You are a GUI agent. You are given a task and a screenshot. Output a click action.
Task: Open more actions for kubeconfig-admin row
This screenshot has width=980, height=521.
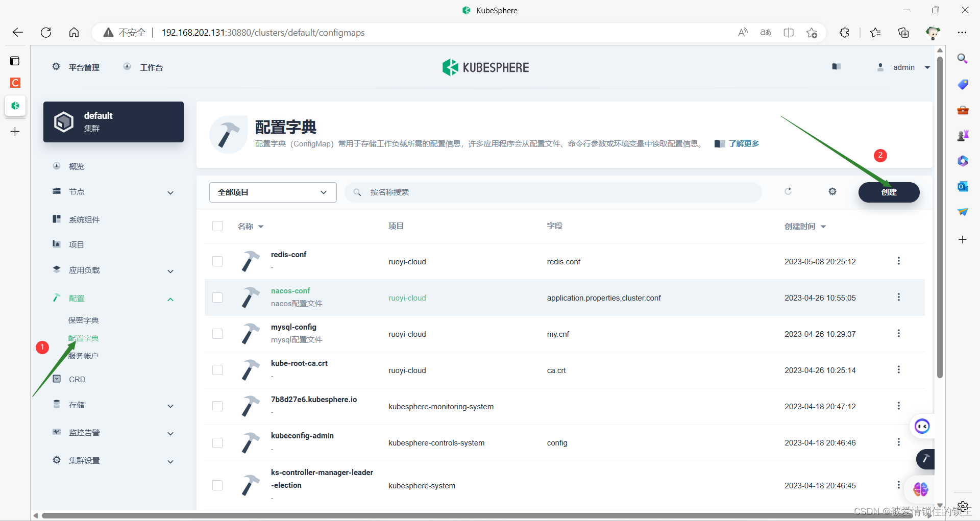coord(899,442)
